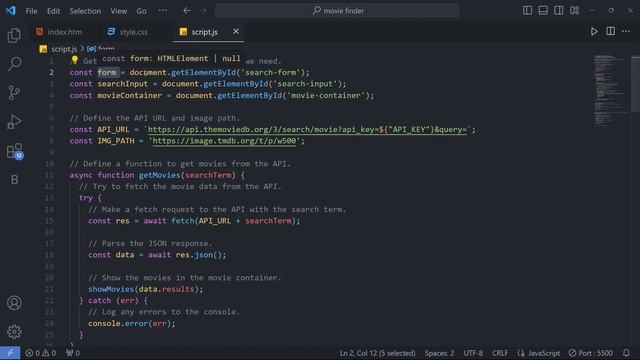The width and height of the screenshot is (640, 360).
Task: Open the Explorer view in activity bar
Action: coord(14,36)
